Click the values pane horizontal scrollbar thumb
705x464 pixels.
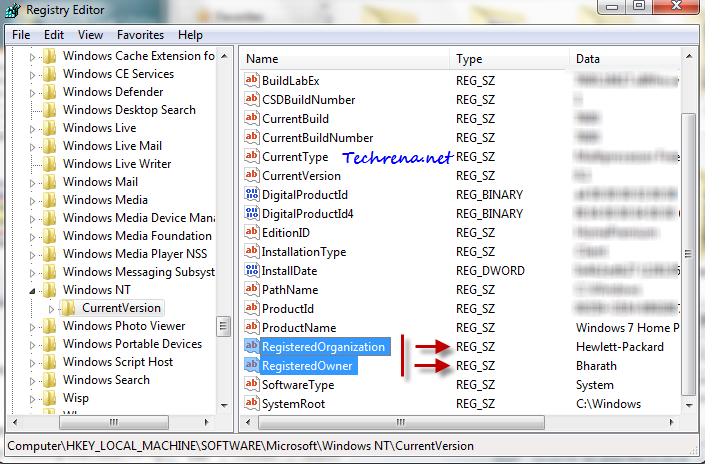click(401, 422)
